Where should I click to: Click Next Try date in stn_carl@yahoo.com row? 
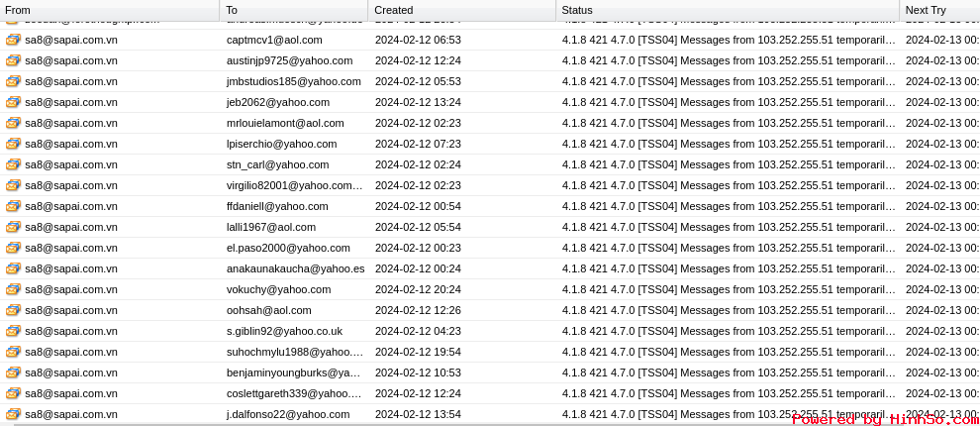[x=942, y=164]
